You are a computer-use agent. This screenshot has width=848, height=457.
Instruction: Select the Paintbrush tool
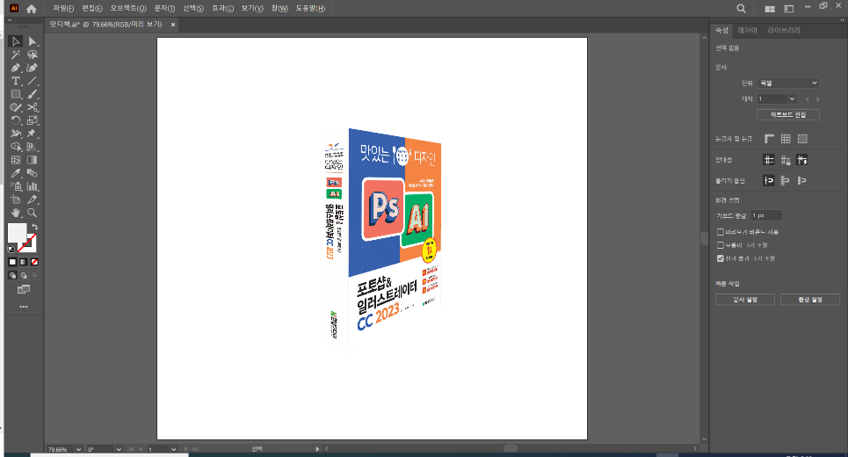coord(32,94)
